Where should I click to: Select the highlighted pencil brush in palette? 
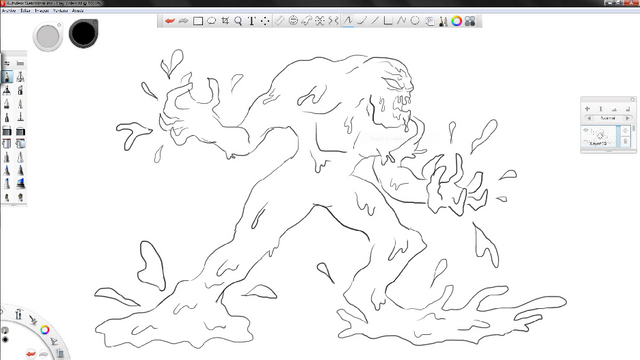click(x=7, y=77)
